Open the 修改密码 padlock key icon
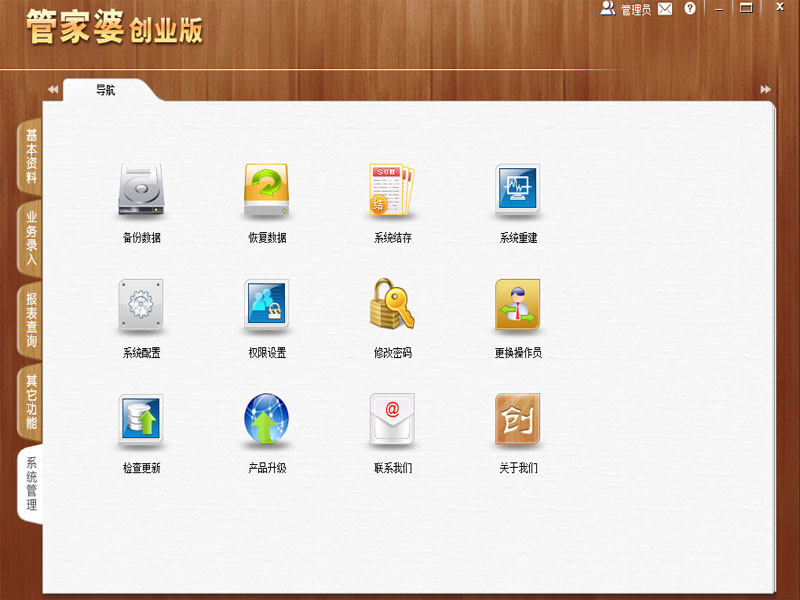800x600 pixels. pyautogui.click(x=392, y=304)
